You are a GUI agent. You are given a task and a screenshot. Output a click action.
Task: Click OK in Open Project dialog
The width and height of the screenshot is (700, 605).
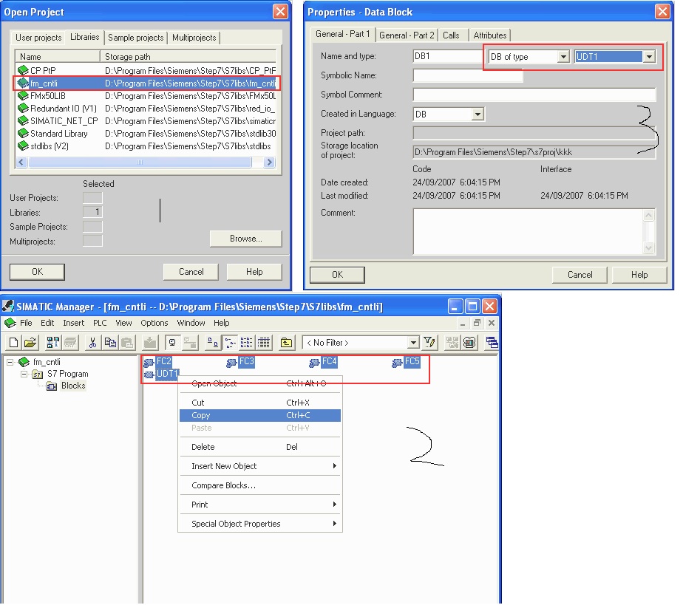[x=38, y=272]
